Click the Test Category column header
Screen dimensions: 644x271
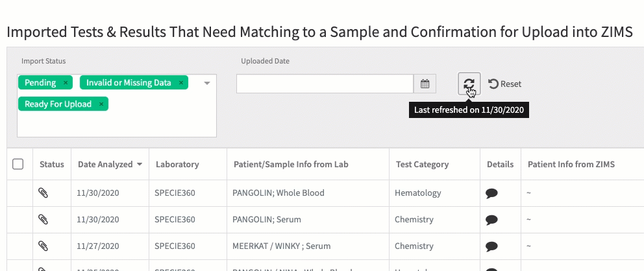(x=422, y=165)
